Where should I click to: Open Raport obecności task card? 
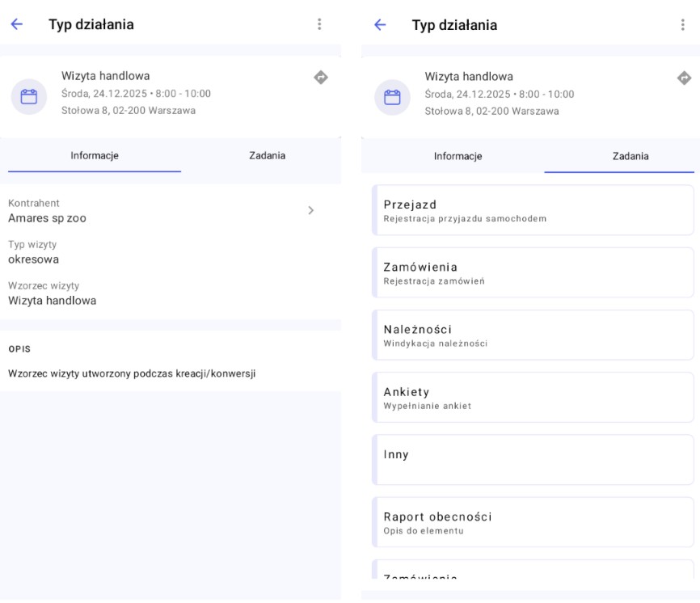533,521
